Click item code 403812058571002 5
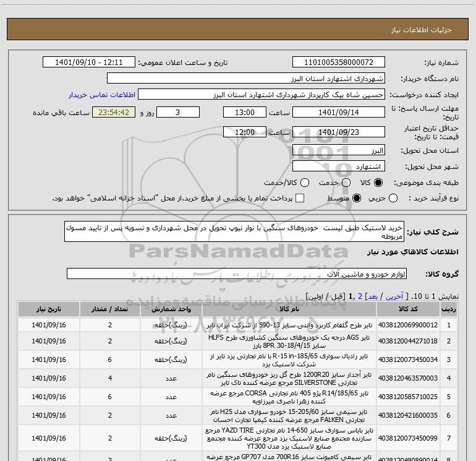The width and height of the screenshot is (476, 461). click(408, 397)
